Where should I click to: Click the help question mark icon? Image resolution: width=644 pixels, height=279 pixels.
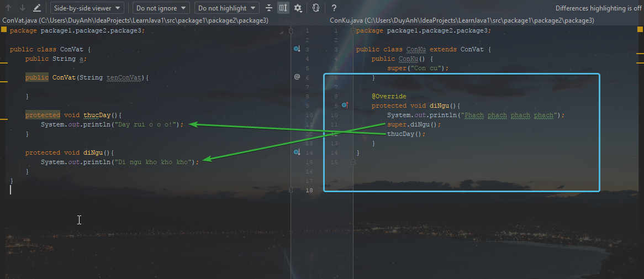coord(334,8)
